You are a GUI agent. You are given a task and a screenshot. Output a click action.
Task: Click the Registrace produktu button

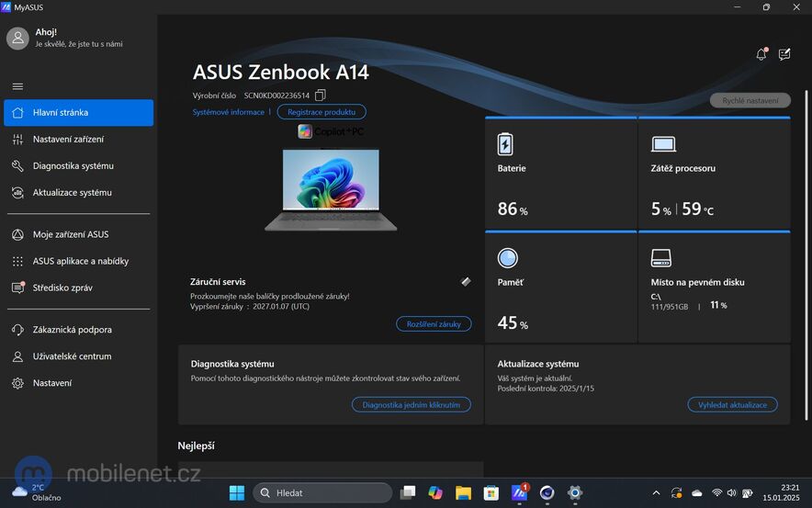click(321, 112)
